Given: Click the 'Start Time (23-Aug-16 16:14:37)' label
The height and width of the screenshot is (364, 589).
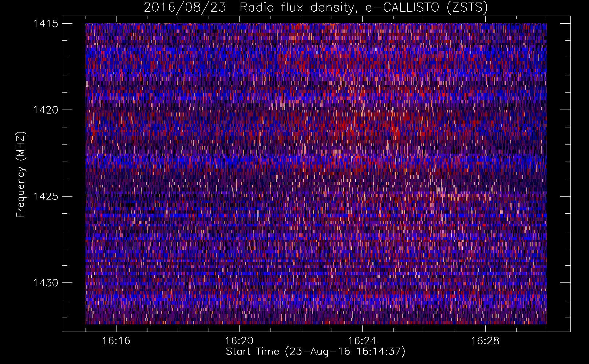Looking at the screenshot, I should click(316, 352).
